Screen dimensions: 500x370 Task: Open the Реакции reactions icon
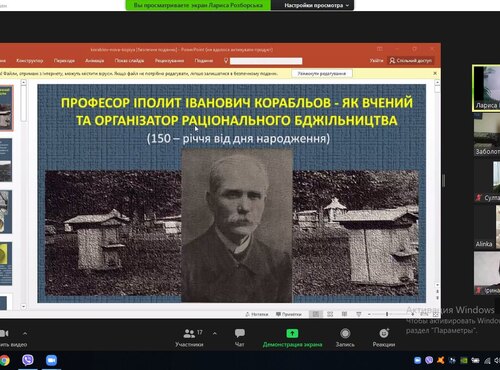(384, 333)
